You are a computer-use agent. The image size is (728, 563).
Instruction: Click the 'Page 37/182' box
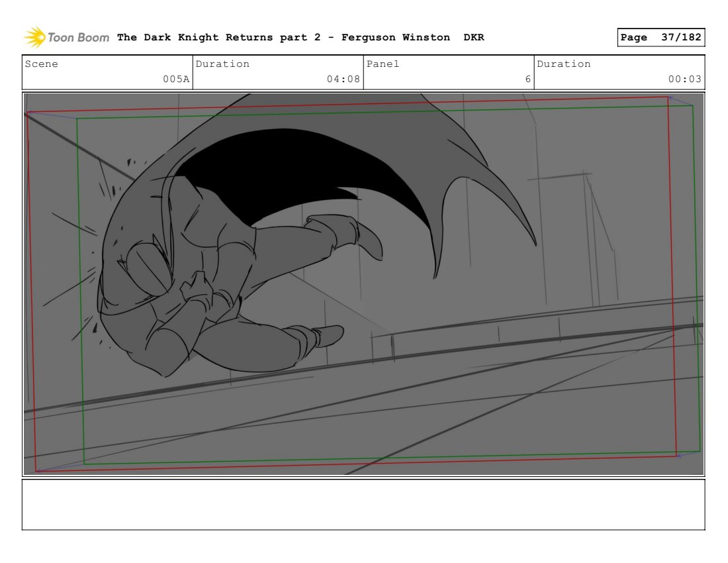coord(660,37)
